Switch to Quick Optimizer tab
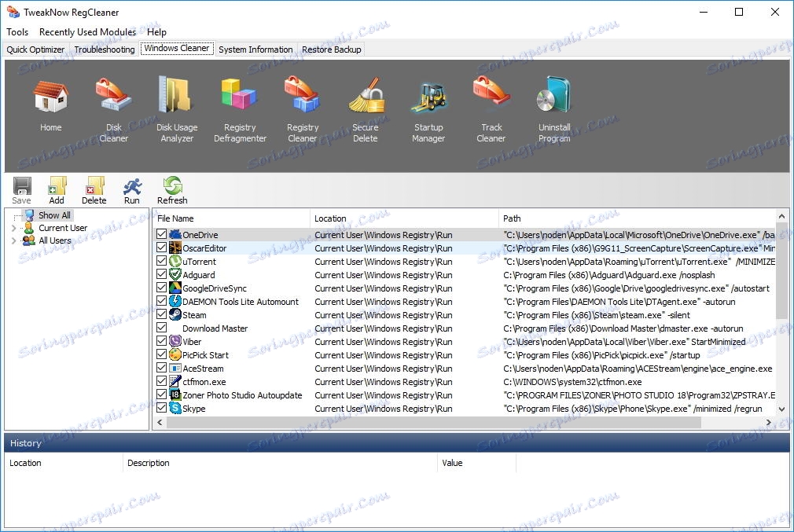 [35, 50]
